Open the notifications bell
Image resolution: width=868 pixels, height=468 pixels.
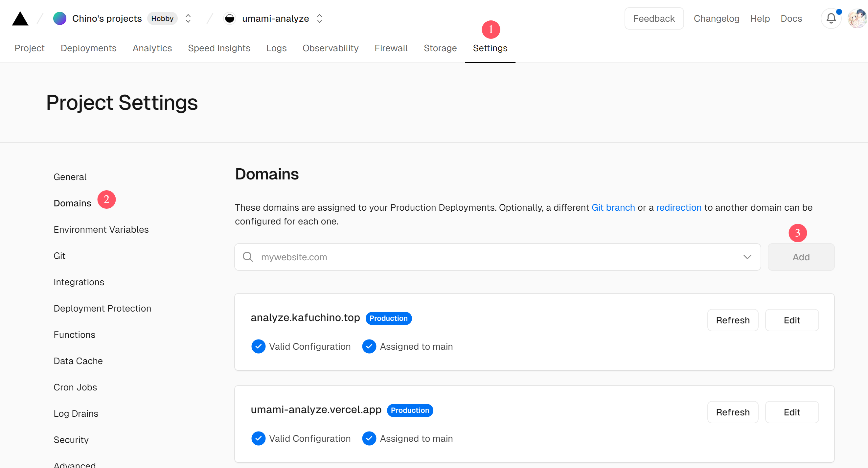click(831, 18)
